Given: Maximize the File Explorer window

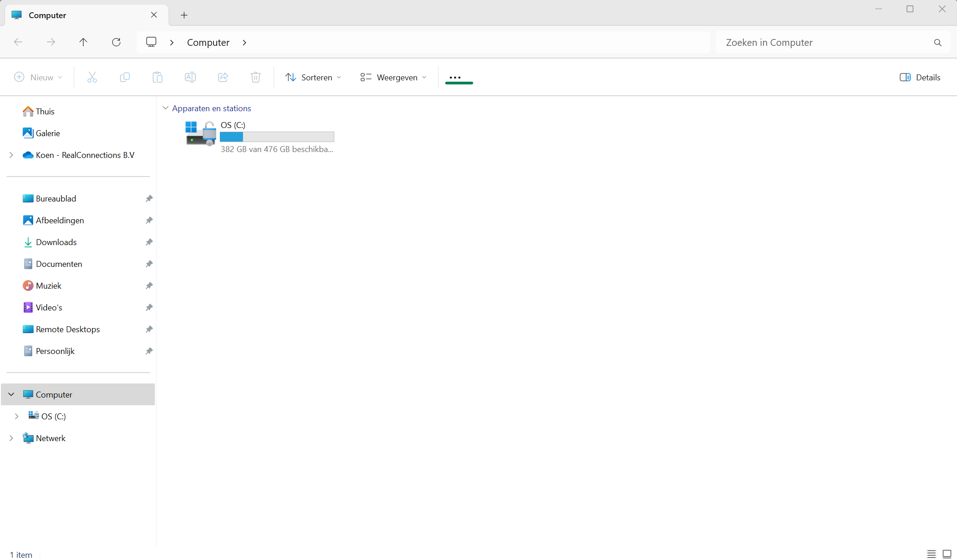Looking at the screenshot, I should pos(910,9).
